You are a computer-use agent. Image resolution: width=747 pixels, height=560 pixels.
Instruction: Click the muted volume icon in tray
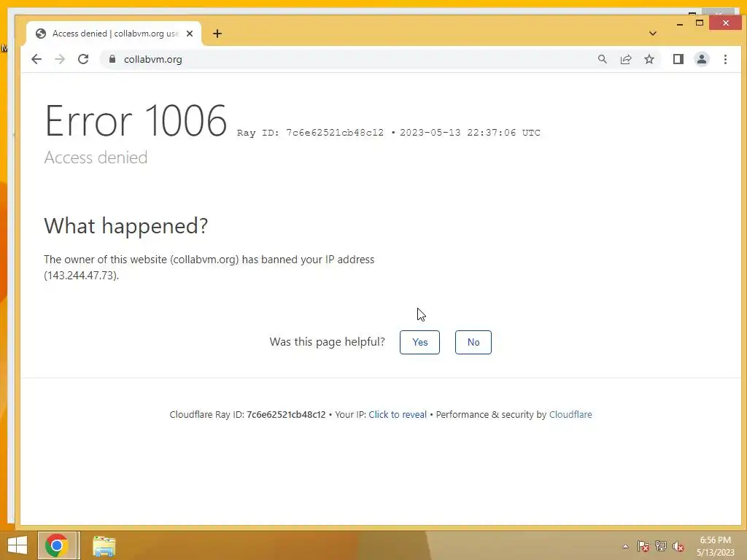678,546
